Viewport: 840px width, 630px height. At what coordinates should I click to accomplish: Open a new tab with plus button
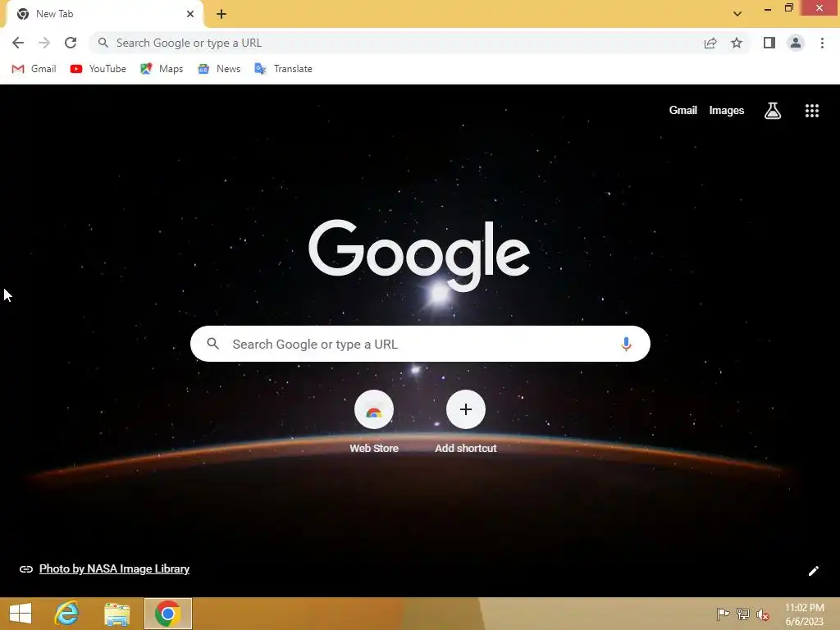[x=221, y=14]
